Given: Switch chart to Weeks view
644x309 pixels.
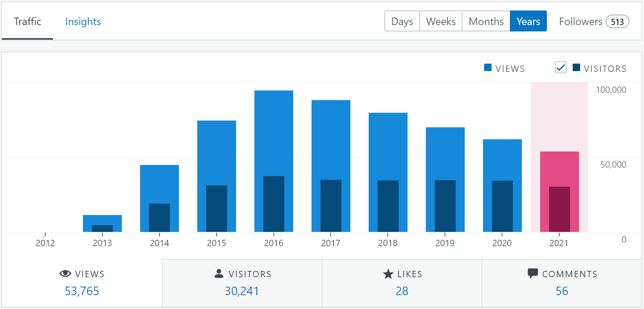Looking at the screenshot, I should pyautogui.click(x=441, y=21).
